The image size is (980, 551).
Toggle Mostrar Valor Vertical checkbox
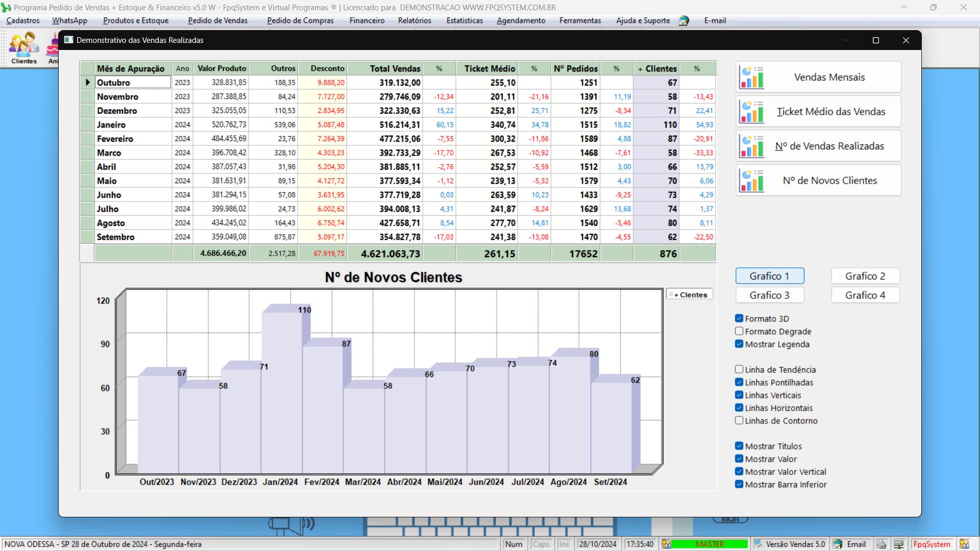click(739, 471)
